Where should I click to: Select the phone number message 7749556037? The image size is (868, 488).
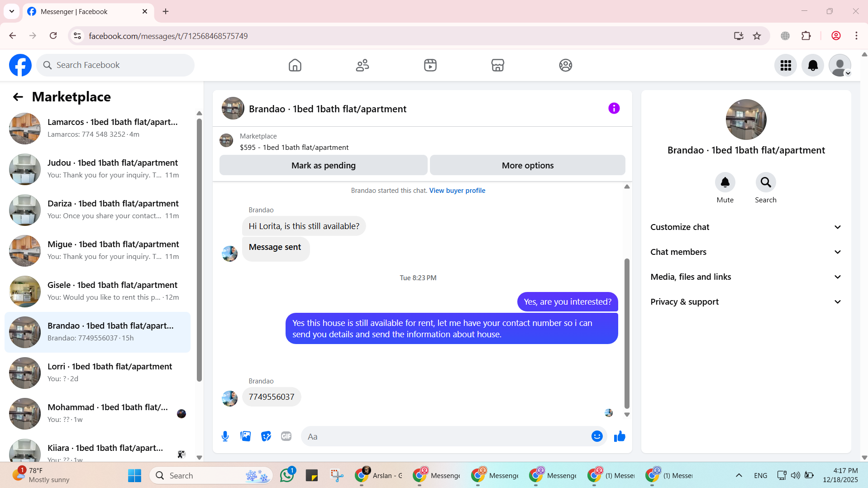pos(271,397)
